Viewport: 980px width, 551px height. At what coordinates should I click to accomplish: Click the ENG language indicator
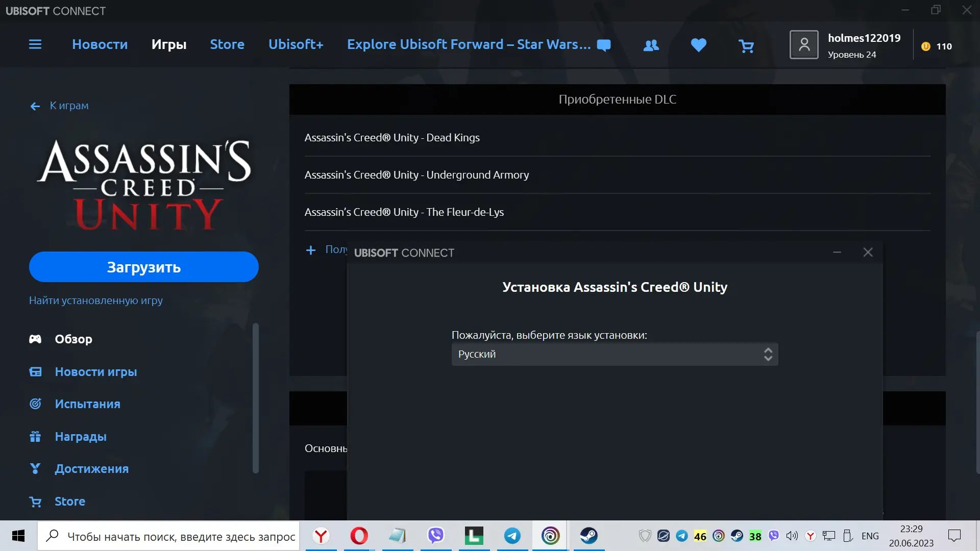click(870, 536)
